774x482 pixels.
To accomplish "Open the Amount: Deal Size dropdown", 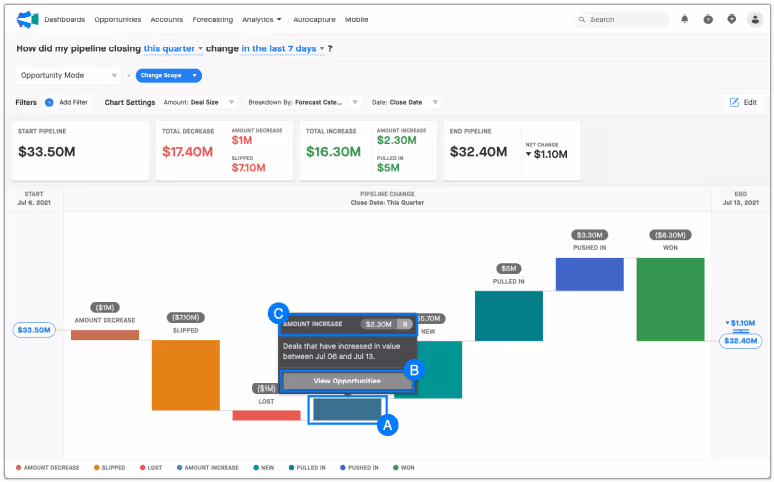I will [x=199, y=102].
